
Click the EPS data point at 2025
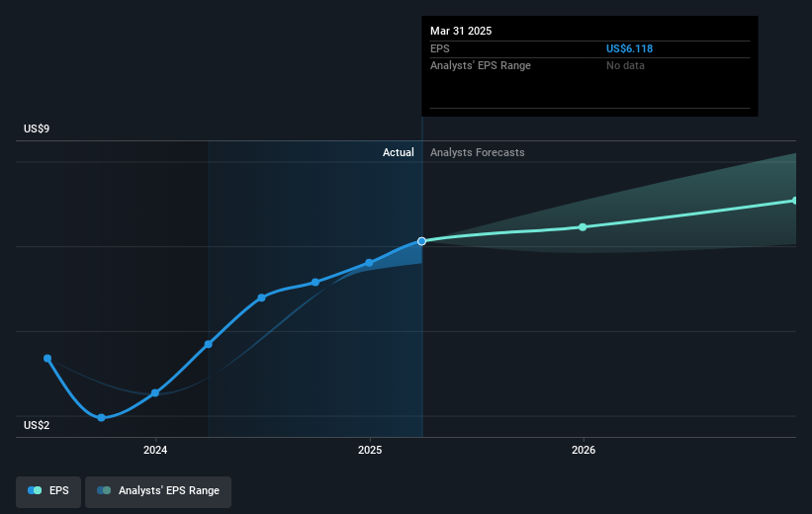pos(369,263)
